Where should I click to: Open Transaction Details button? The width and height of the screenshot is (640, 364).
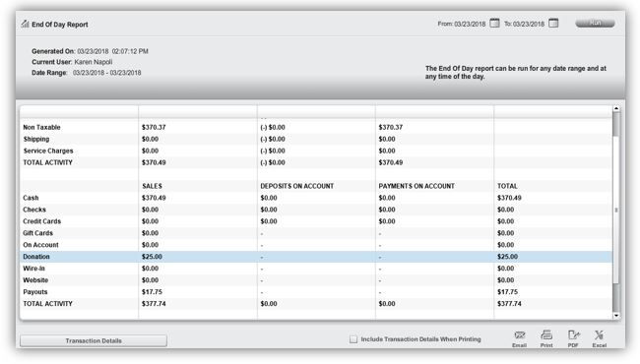[94, 340]
